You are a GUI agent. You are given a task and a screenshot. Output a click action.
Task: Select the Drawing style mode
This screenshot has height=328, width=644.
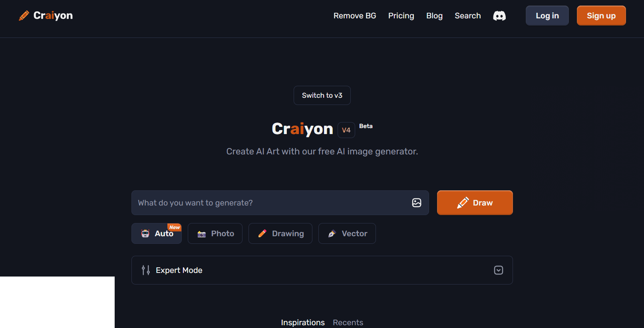(280, 233)
